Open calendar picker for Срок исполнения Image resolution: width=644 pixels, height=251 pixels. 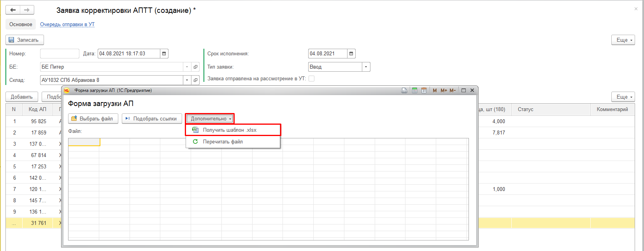(351, 54)
